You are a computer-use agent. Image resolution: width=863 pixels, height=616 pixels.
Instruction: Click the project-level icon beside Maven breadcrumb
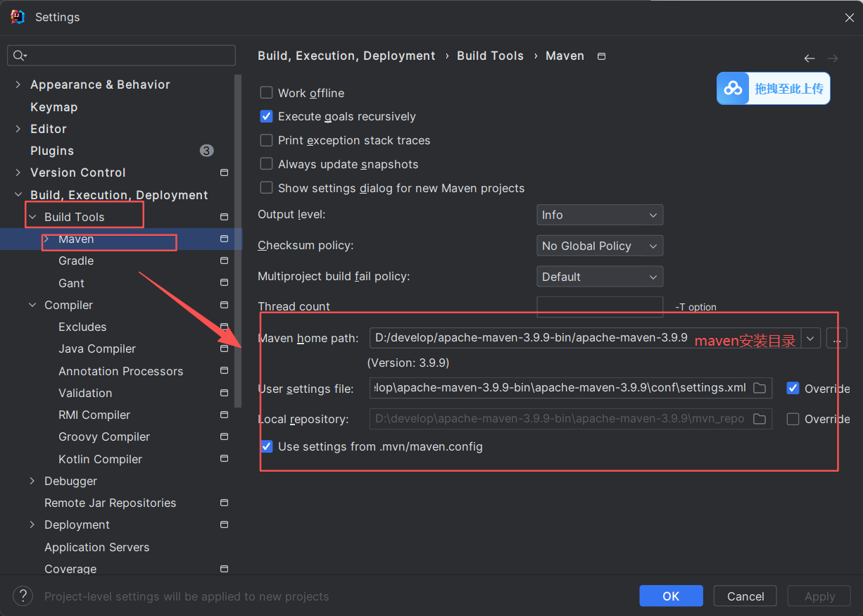pos(601,56)
